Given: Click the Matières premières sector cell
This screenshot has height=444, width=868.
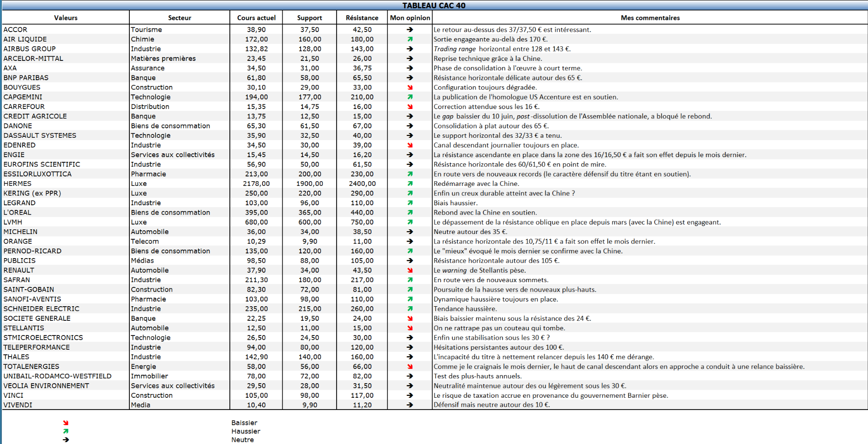Looking at the screenshot, I should 179,59.
